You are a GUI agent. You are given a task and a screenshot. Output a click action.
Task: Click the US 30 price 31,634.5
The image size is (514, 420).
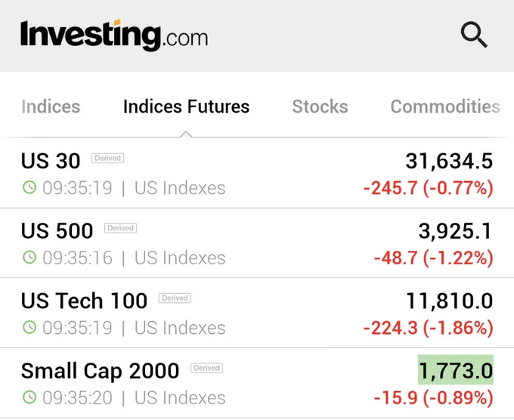click(449, 161)
